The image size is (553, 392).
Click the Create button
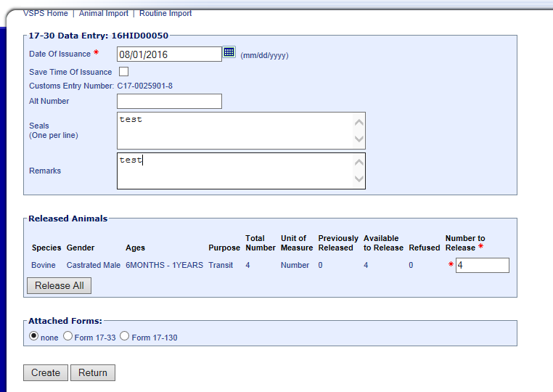coord(46,372)
